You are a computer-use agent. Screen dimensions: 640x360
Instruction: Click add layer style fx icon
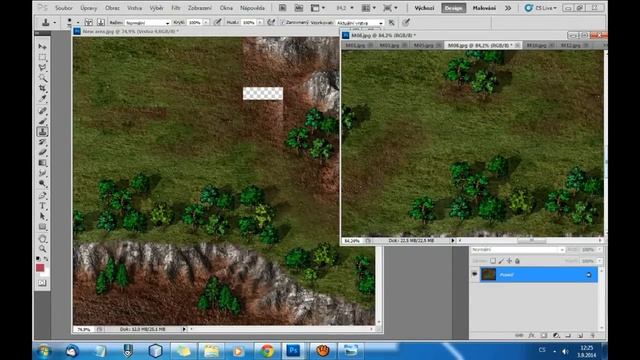(531, 335)
